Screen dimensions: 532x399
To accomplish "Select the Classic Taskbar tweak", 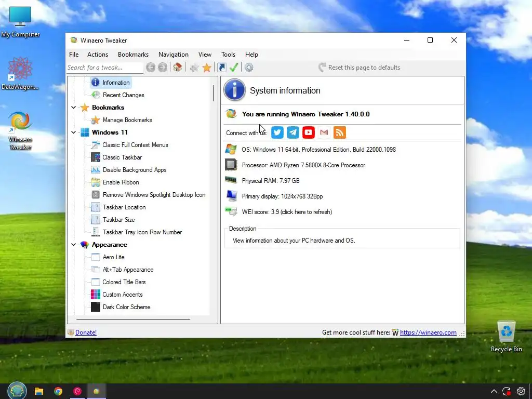I will pos(122,157).
